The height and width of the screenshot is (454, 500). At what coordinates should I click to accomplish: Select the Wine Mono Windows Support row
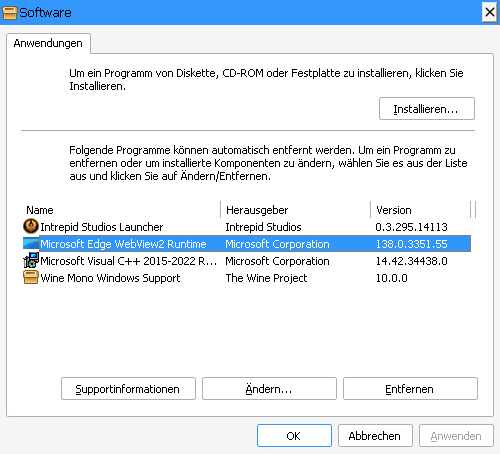tap(247, 278)
